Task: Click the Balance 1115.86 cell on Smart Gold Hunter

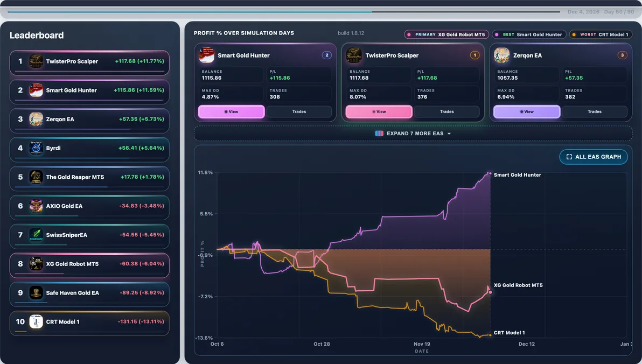Action: tap(231, 75)
